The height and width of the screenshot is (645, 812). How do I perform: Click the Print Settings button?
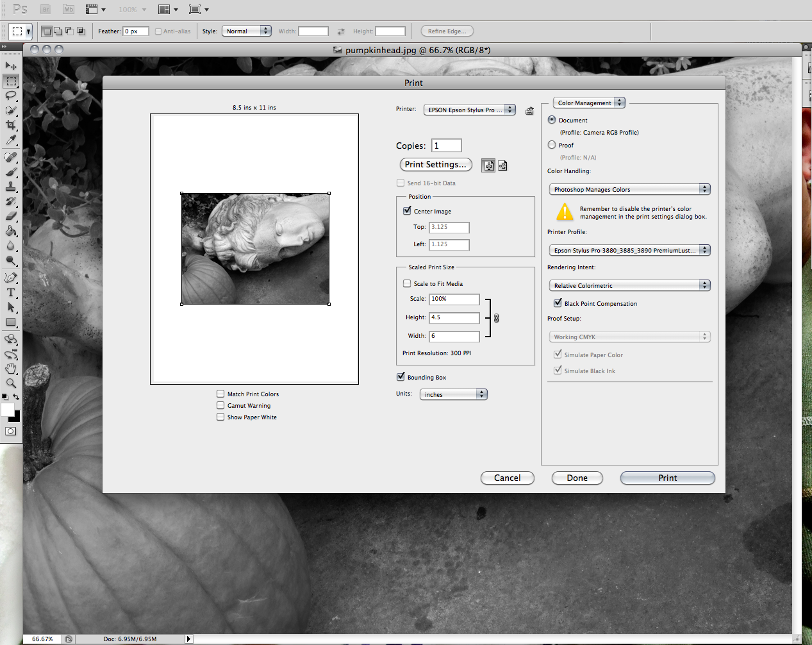click(x=436, y=165)
